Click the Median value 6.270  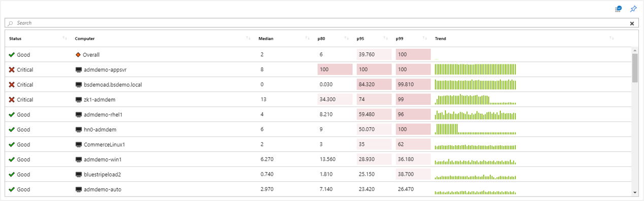tap(267, 159)
